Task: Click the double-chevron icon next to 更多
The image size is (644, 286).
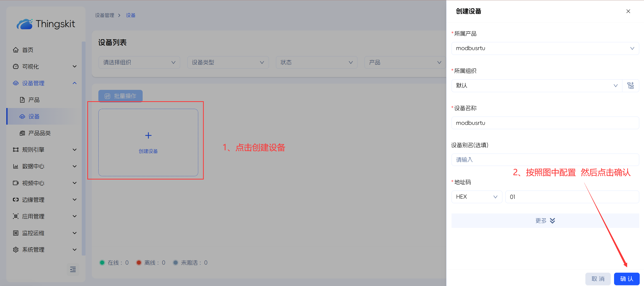Action: coord(552,221)
